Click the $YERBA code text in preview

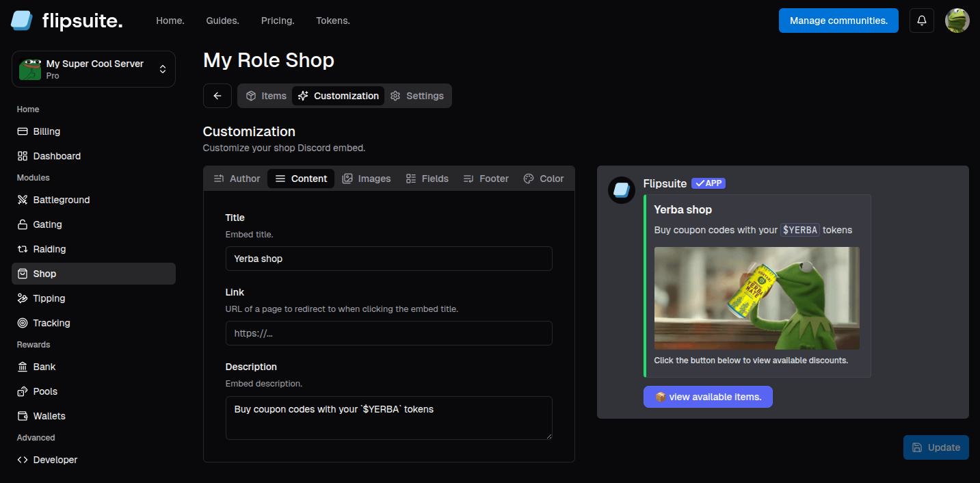[800, 230]
